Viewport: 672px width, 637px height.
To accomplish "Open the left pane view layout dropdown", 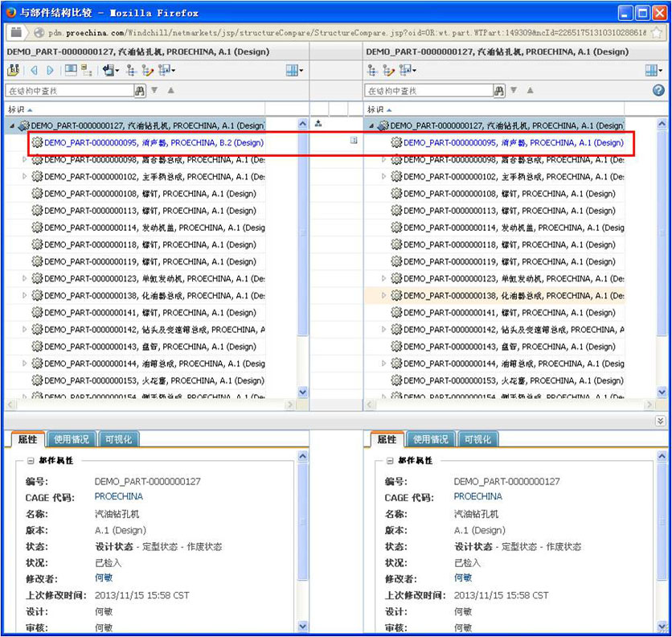I will (294, 70).
